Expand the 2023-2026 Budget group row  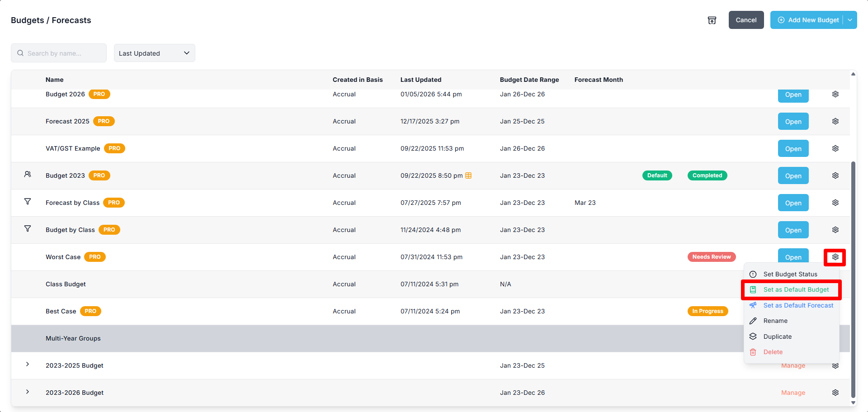28,392
